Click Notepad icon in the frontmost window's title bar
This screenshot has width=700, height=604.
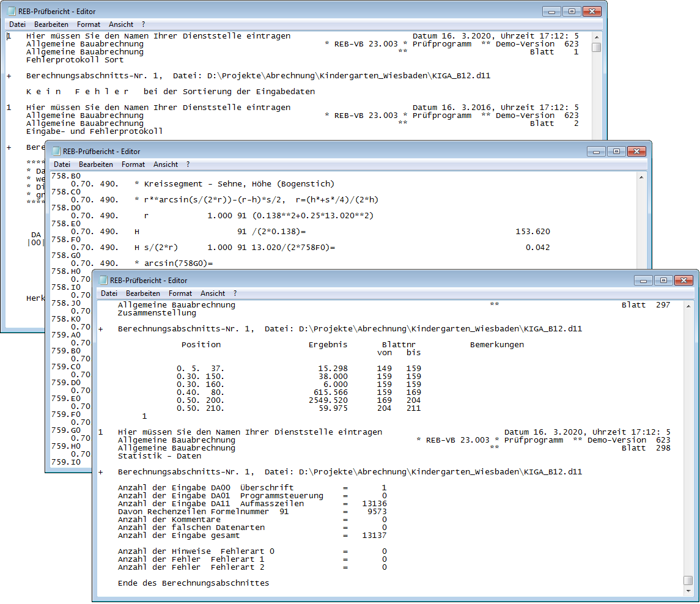pos(101,281)
